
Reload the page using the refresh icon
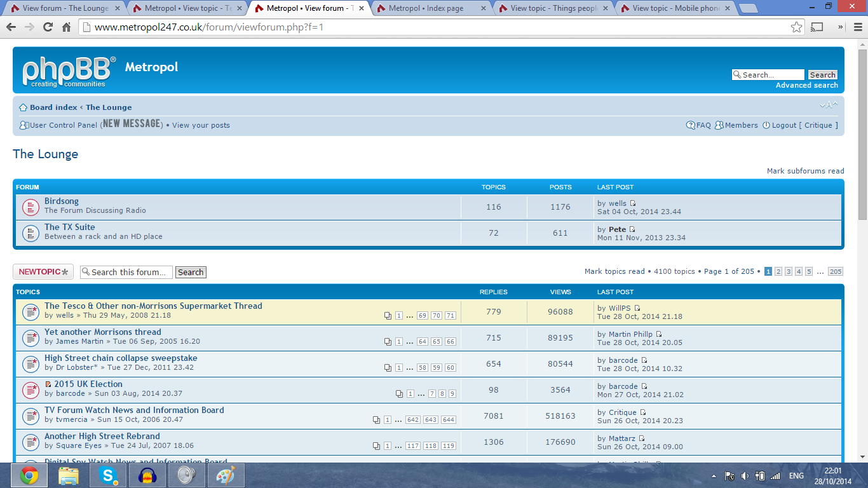[x=48, y=27]
